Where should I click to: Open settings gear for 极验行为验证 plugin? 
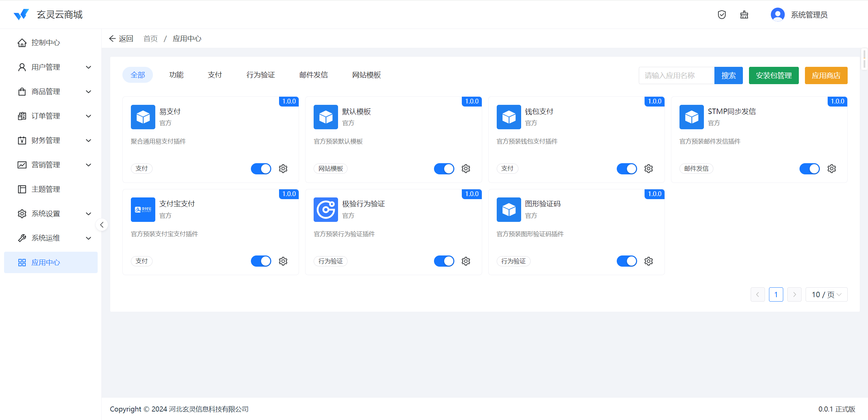(466, 261)
